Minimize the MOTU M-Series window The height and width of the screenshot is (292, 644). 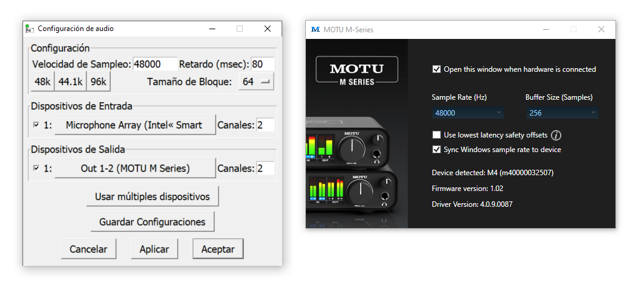coord(546,30)
